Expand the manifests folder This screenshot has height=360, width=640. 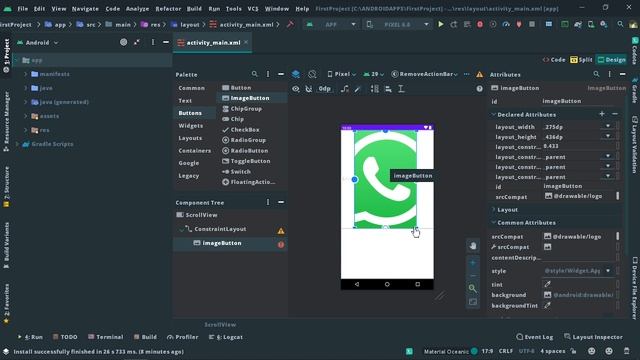pos(26,74)
